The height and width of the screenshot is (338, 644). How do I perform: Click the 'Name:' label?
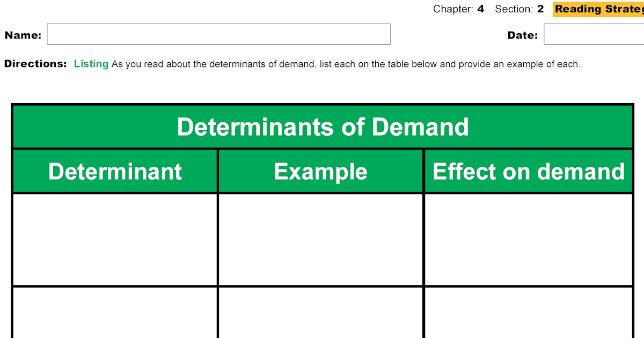click(23, 35)
